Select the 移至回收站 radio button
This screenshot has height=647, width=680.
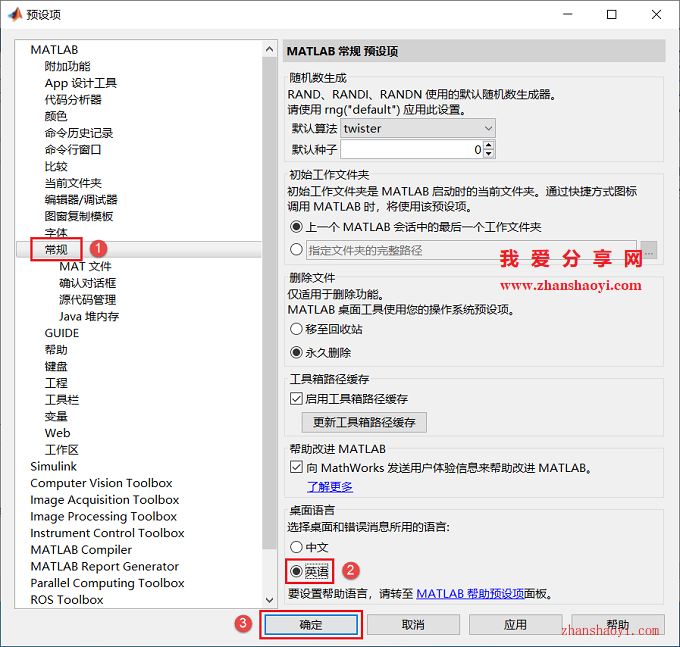point(296,329)
